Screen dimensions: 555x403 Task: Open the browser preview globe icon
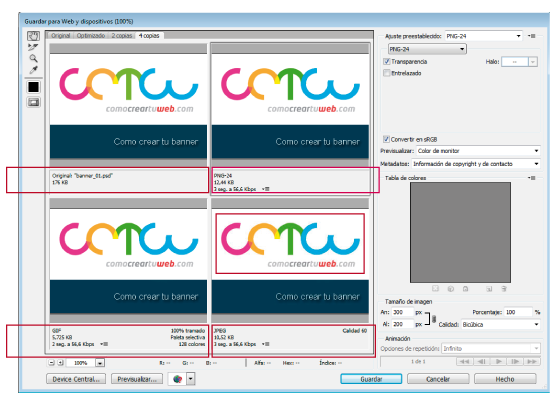[178, 379]
